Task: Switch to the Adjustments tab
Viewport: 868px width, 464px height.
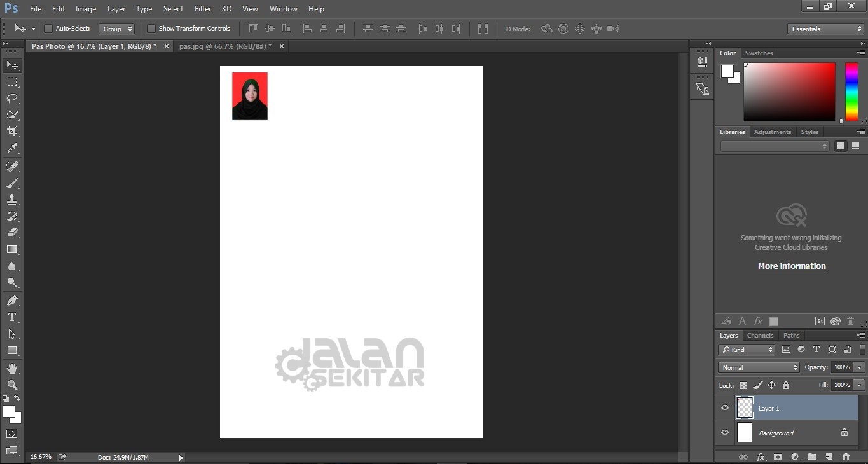Action: coord(773,132)
